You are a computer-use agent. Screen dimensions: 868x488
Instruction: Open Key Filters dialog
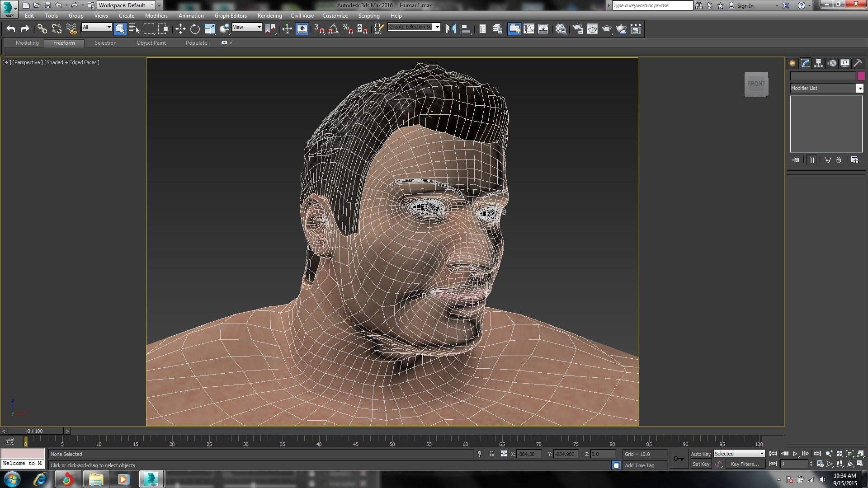pyautogui.click(x=745, y=464)
